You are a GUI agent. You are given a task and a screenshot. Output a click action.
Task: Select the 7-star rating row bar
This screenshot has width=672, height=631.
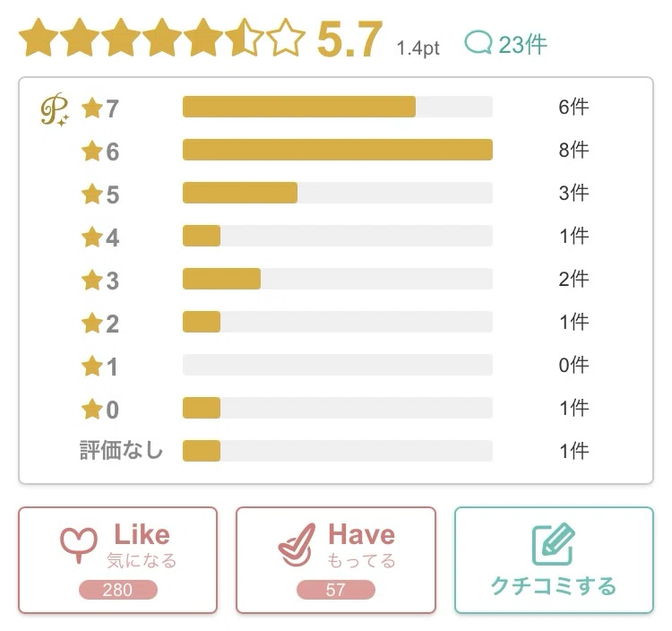coord(338,107)
